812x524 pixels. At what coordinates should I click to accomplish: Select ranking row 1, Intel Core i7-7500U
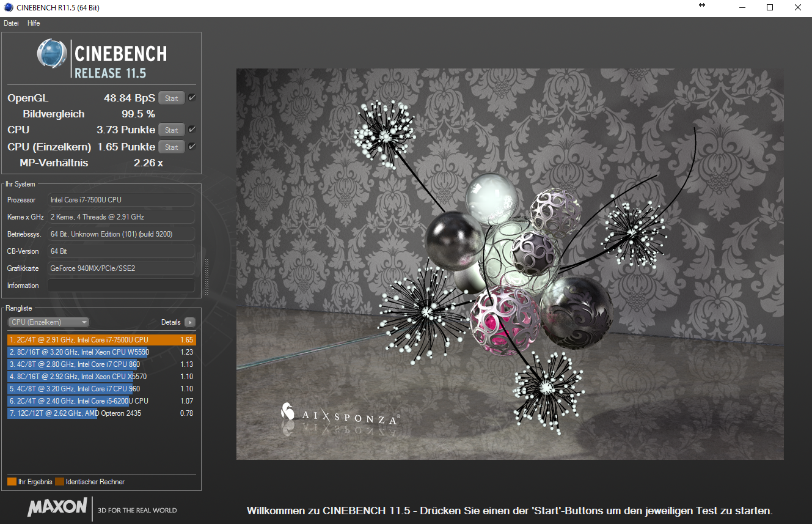point(101,340)
